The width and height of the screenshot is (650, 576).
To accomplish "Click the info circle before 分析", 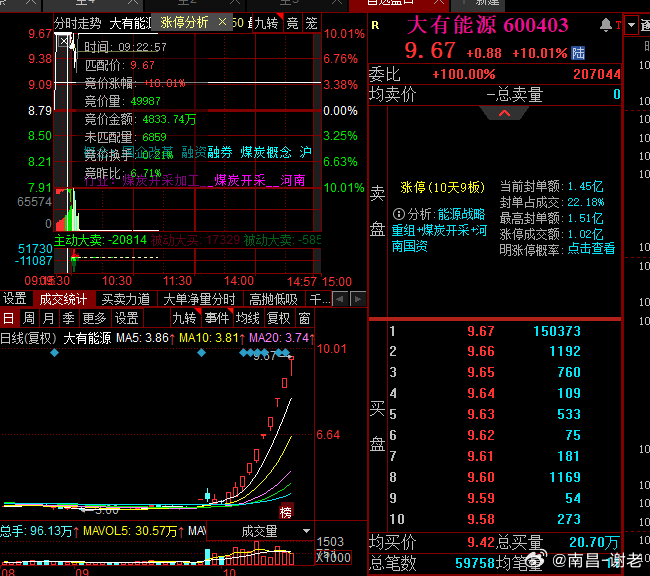I will click(398, 214).
